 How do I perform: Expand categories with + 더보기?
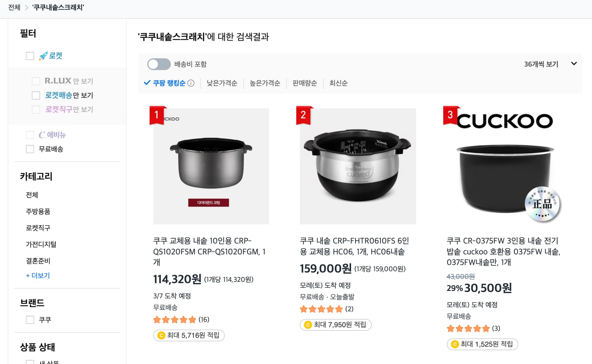(38, 276)
